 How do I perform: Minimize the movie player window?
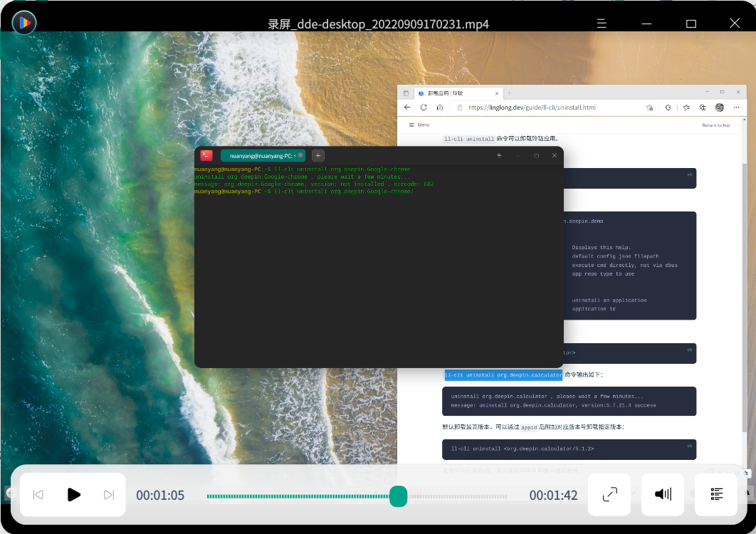[646, 23]
